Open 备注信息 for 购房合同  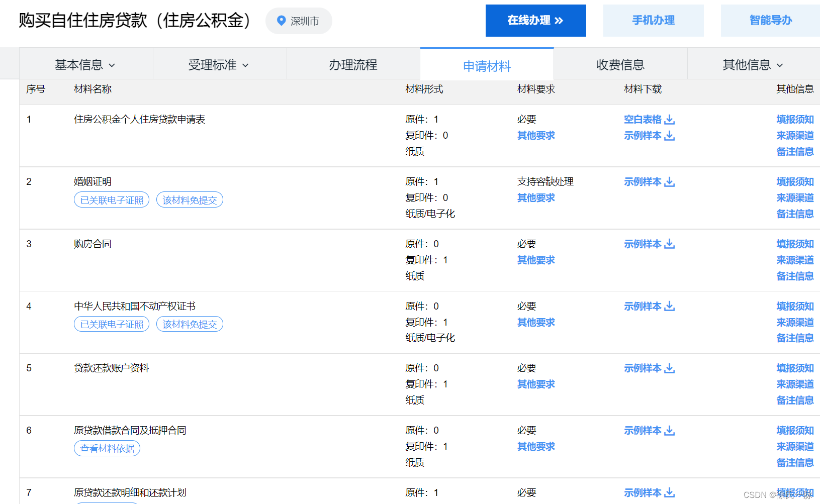[x=795, y=276]
